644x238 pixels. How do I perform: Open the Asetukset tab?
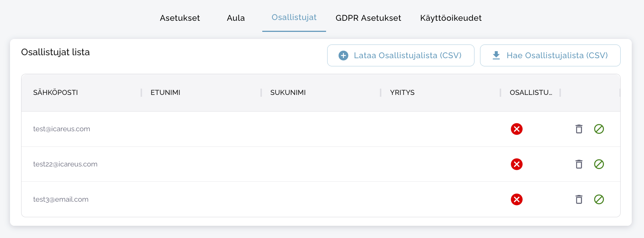point(180,18)
